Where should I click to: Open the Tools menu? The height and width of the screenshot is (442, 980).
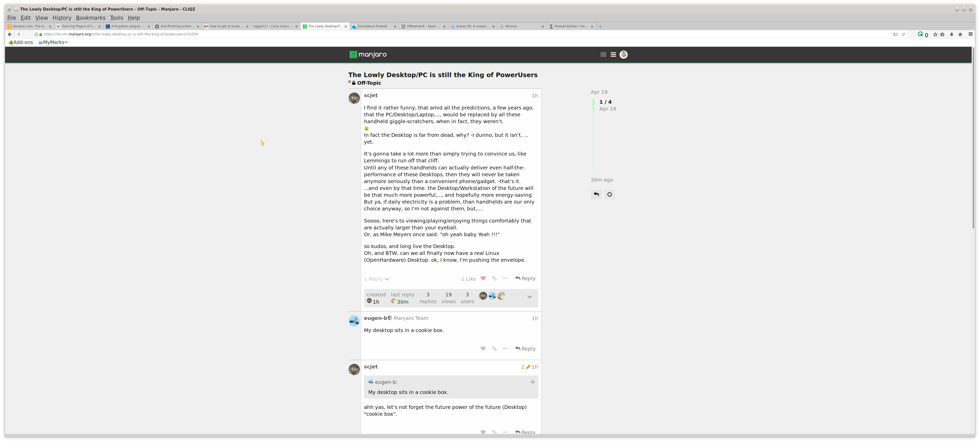(116, 18)
